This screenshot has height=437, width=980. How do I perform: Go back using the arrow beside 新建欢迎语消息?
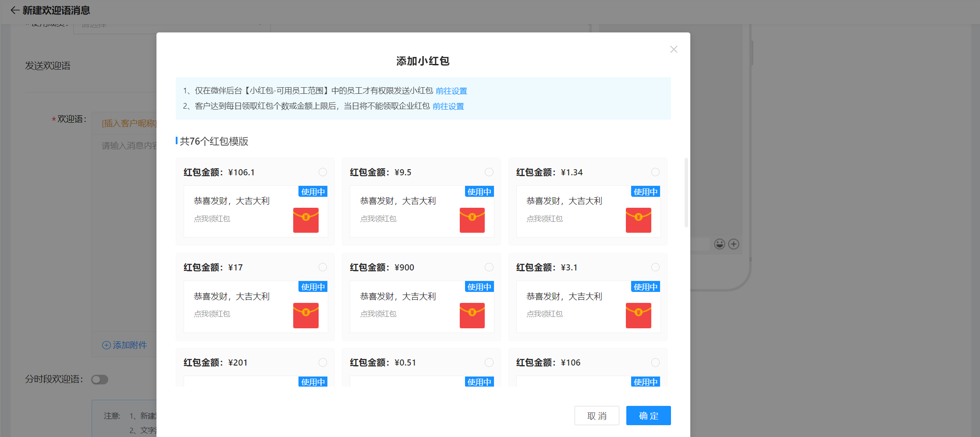[15, 10]
